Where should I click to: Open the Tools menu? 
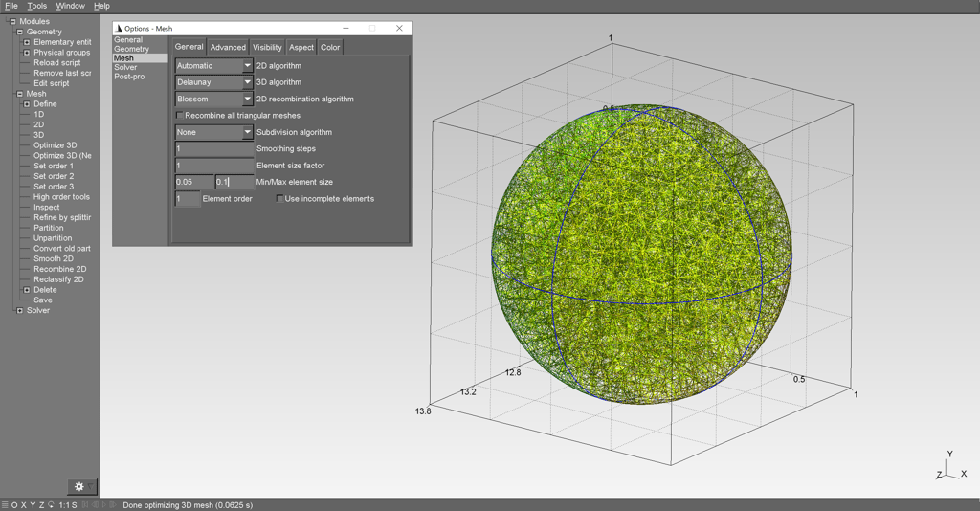[36, 6]
